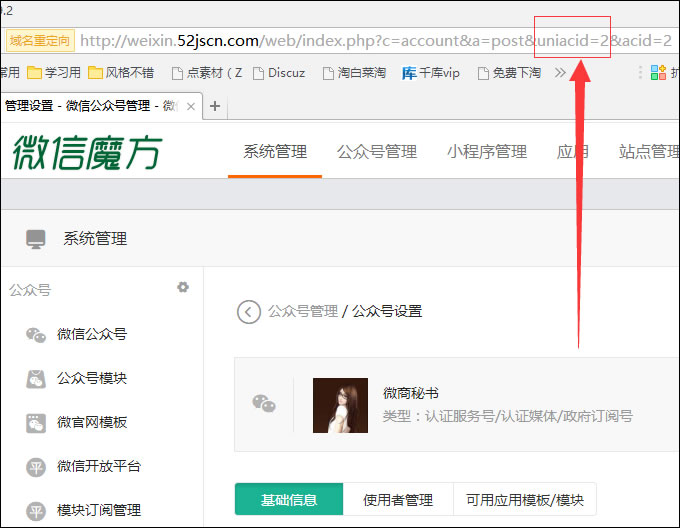This screenshot has width=680, height=528.
Task: Click the 微信公众号 sidebar icon
Action: (37, 335)
